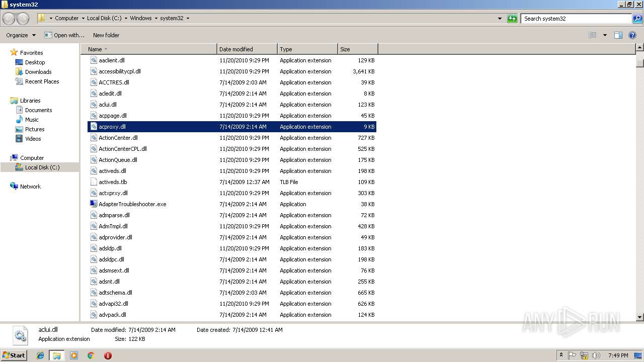Viewport: 644px width, 362px height.
Task: Launch Google Chrome from taskbar
Action: [91, 355]
